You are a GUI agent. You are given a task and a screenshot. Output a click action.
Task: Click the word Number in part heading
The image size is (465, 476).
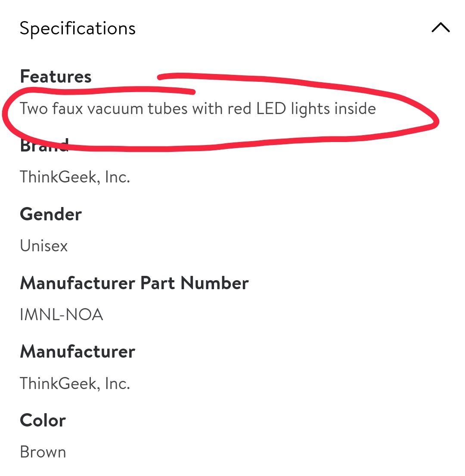click(x=214, y=283)
